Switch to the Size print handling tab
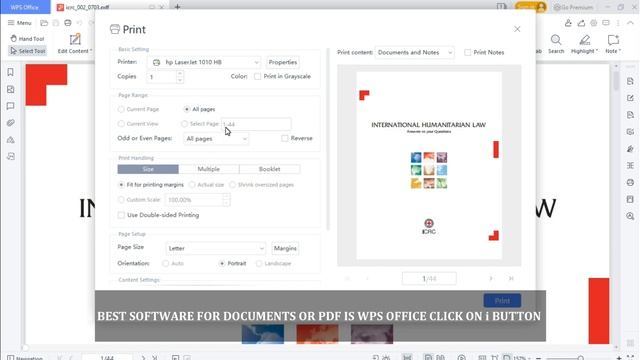Image resolution: width=640 pixels, height=360 pixels. (148, 169)
